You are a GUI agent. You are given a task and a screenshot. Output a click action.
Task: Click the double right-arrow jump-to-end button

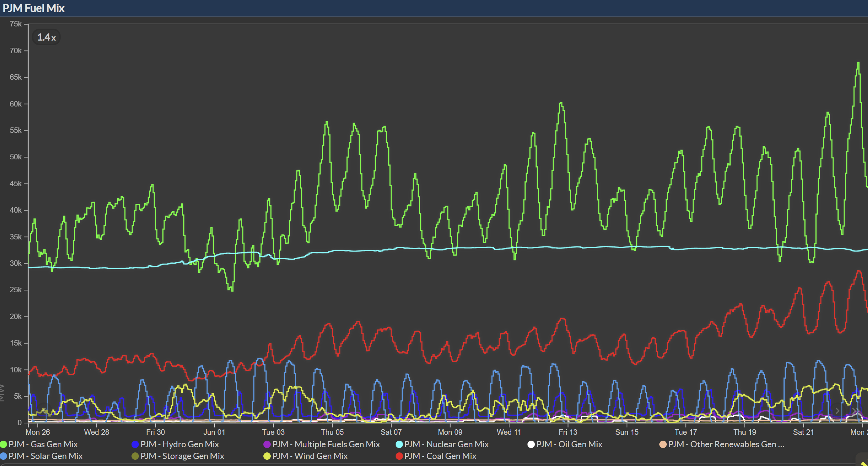(856, 411)
